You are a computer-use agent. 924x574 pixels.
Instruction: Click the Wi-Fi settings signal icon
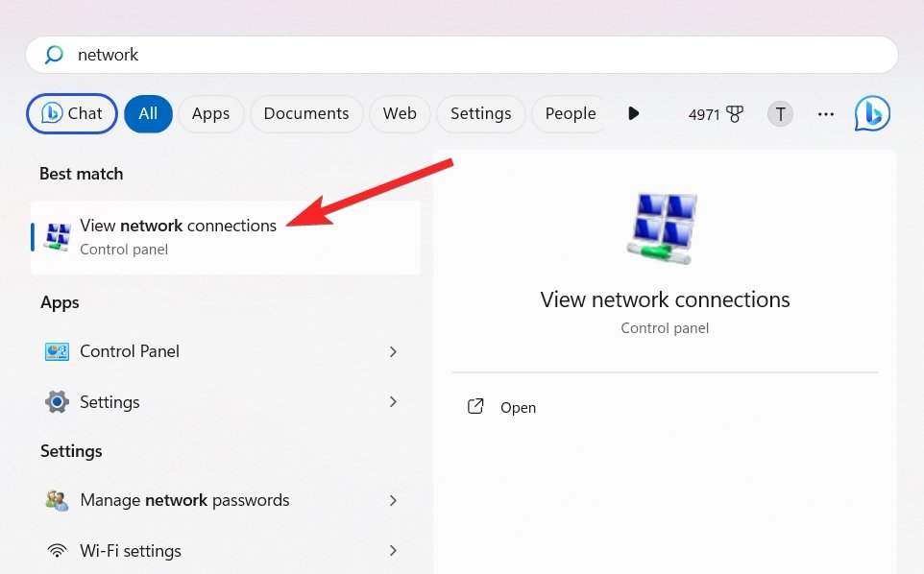(57, 550)
